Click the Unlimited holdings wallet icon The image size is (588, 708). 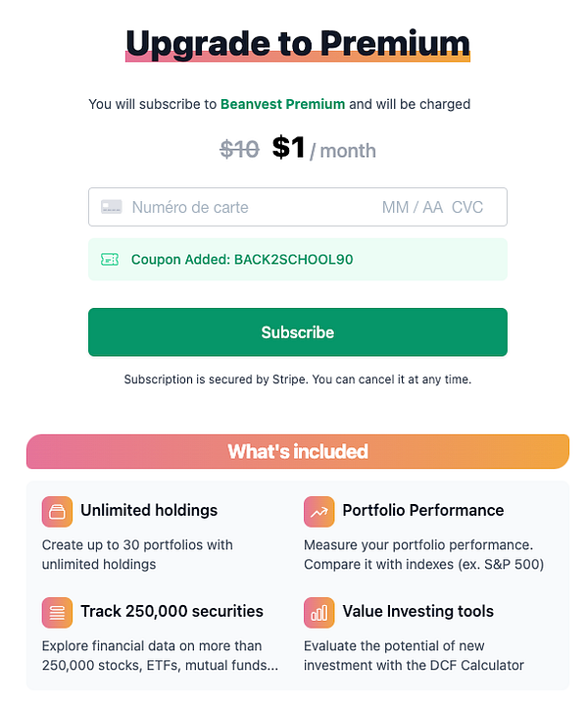(x=58, y=511)
